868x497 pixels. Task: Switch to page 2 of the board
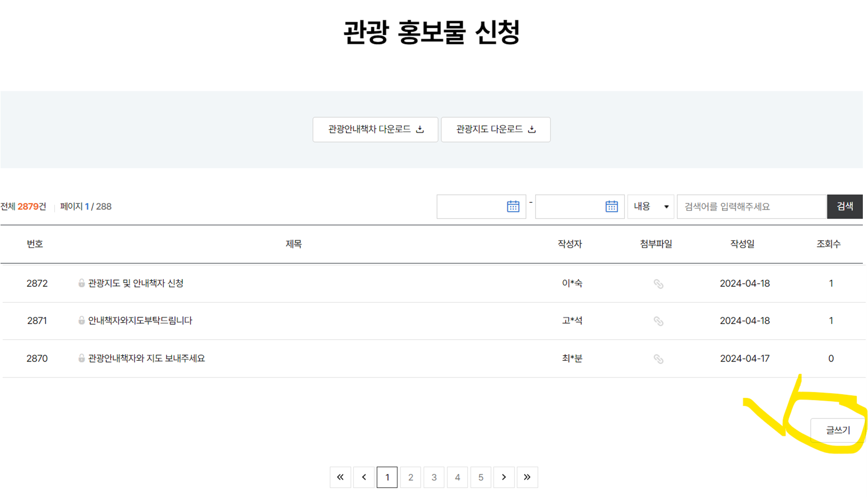point(411,477)
